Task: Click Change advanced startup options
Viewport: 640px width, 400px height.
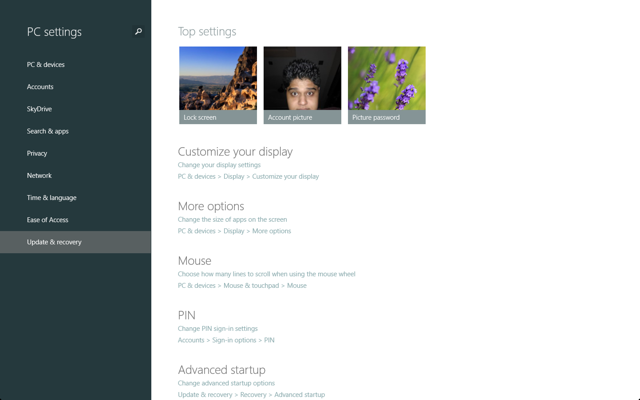Action: click(x=226, y=383)
